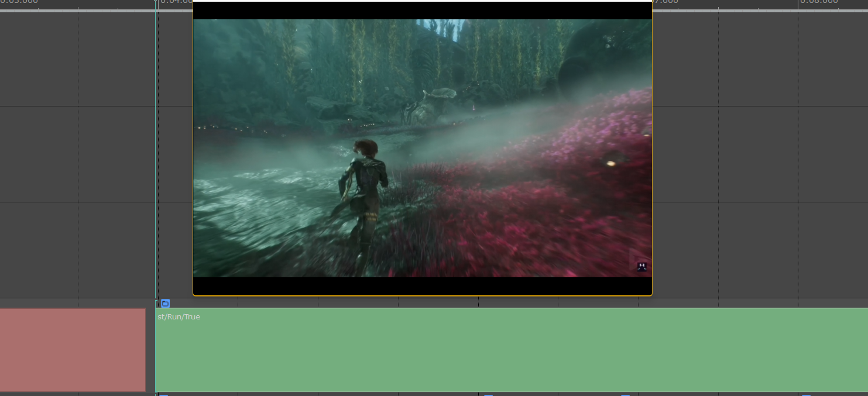Click the 0:07.000 timestamp on the ruler
868x396 pixels.
pyautogui.click(x=666, y=2)
